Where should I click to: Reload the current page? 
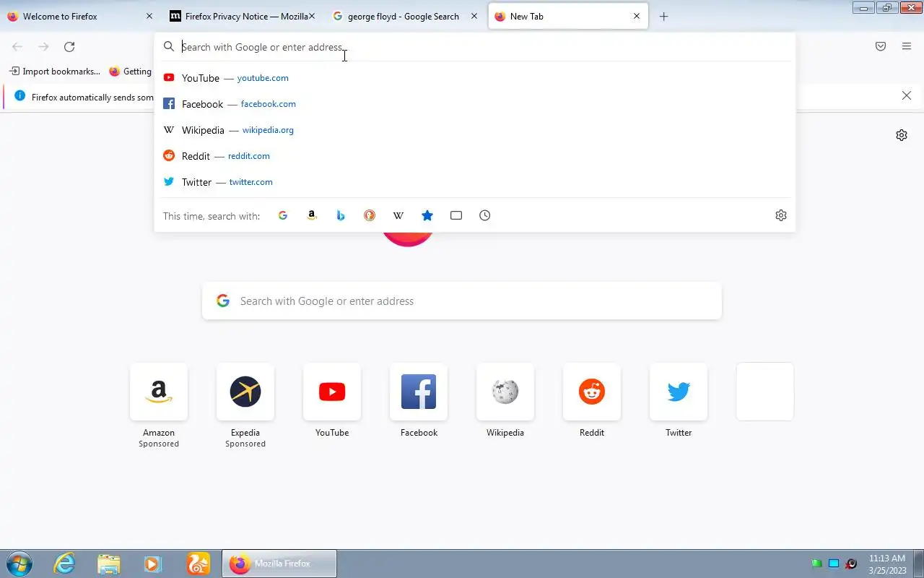point(69,46)
